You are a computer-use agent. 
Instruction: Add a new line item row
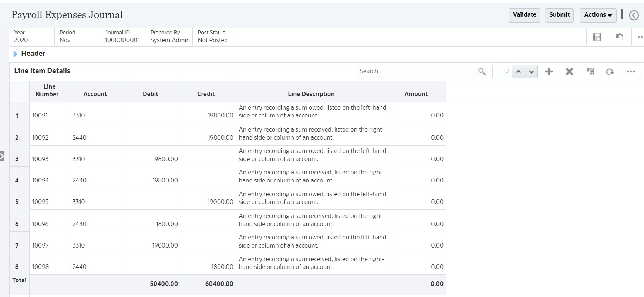[x=549, y=72]
